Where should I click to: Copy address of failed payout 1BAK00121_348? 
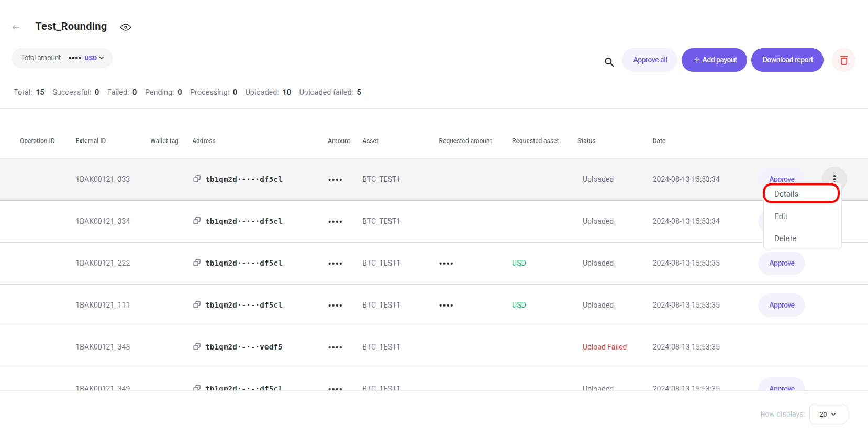pos(197,346)
